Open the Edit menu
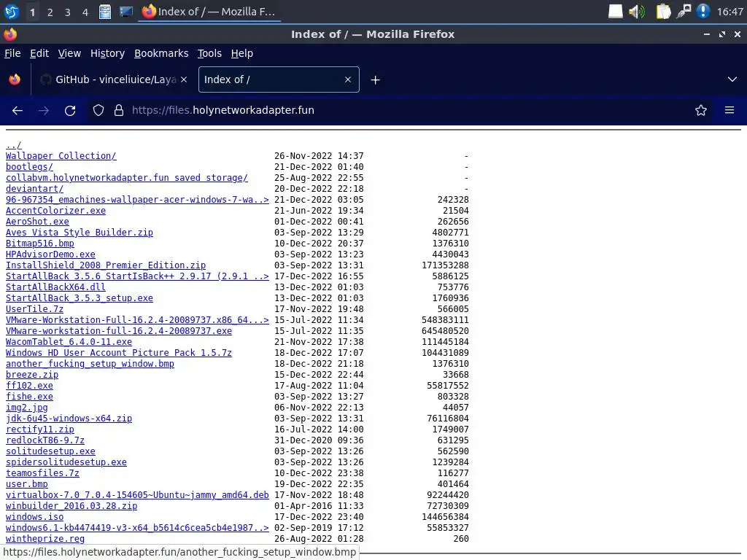 (39, 53)
